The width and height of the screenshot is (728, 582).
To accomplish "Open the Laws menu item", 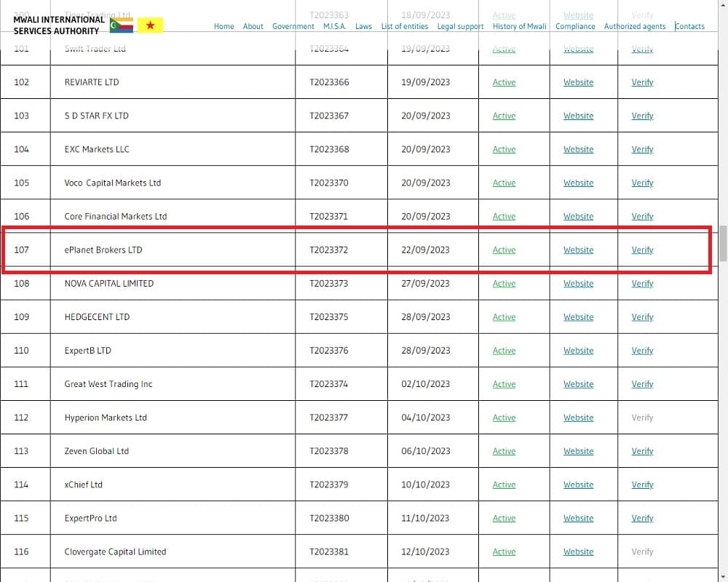I will 363,26.
